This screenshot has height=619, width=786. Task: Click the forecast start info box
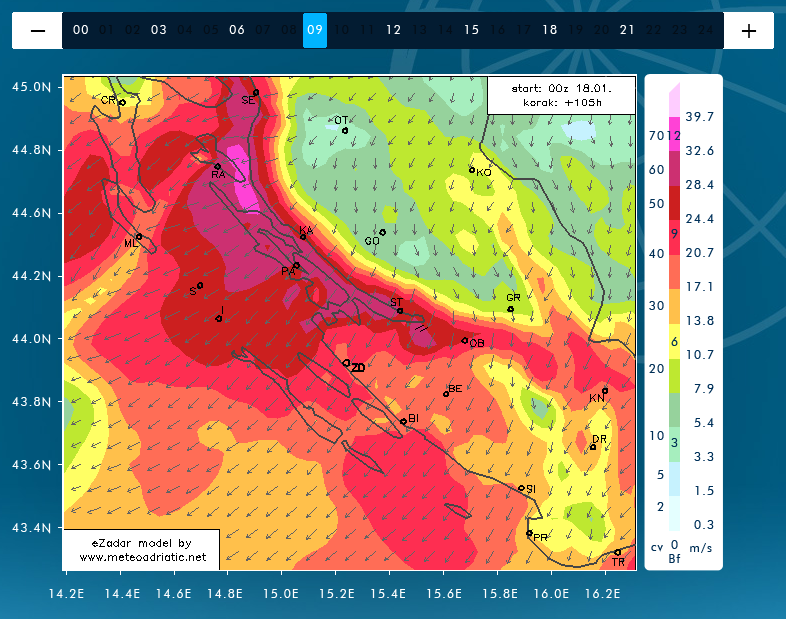pos(561,95)
